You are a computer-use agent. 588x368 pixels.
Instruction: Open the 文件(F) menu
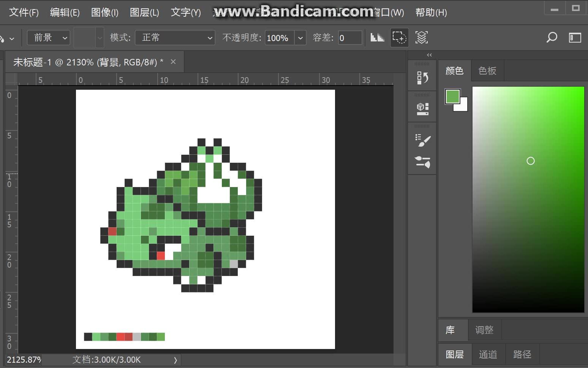[x=24, y=13]
